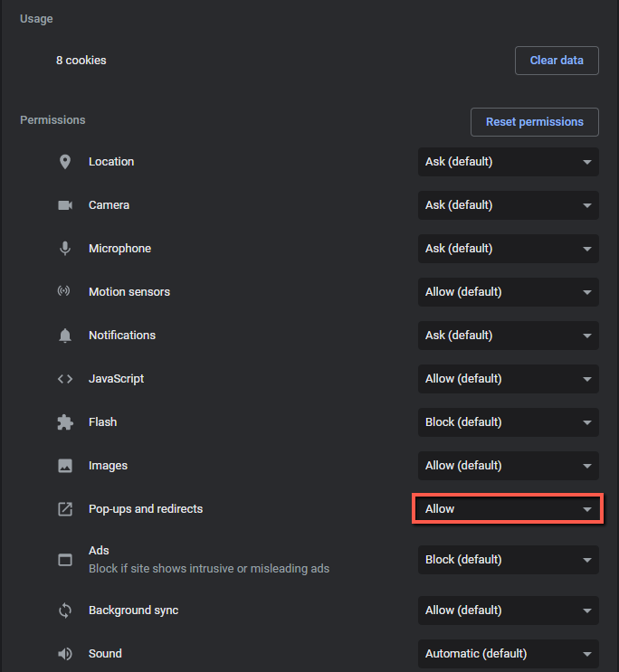Click the Notifications bell icon
This screenshot has height=672, width=619.
click(65, 336)
